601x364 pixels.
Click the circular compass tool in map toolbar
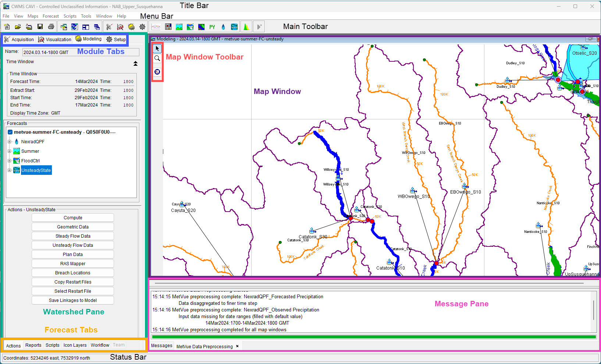(x=157, y=72)
